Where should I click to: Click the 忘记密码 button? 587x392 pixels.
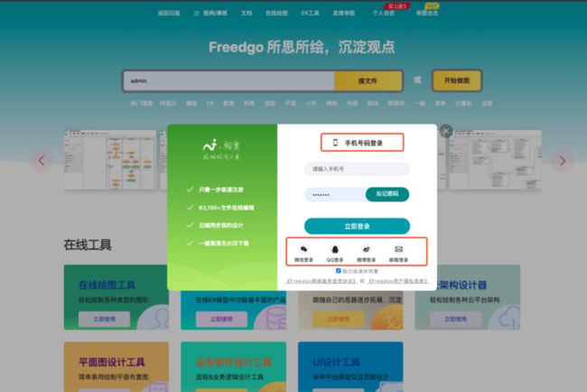pyautogui.click(x=387, y=194)
